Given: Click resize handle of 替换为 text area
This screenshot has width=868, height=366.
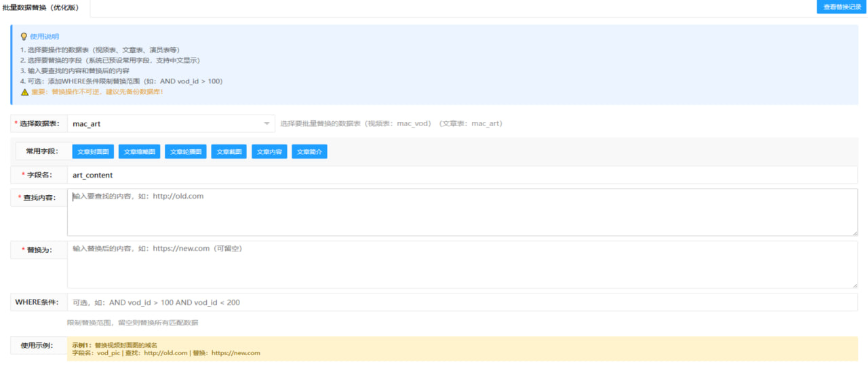Looking at the screenshot, I should click(854, 285).
